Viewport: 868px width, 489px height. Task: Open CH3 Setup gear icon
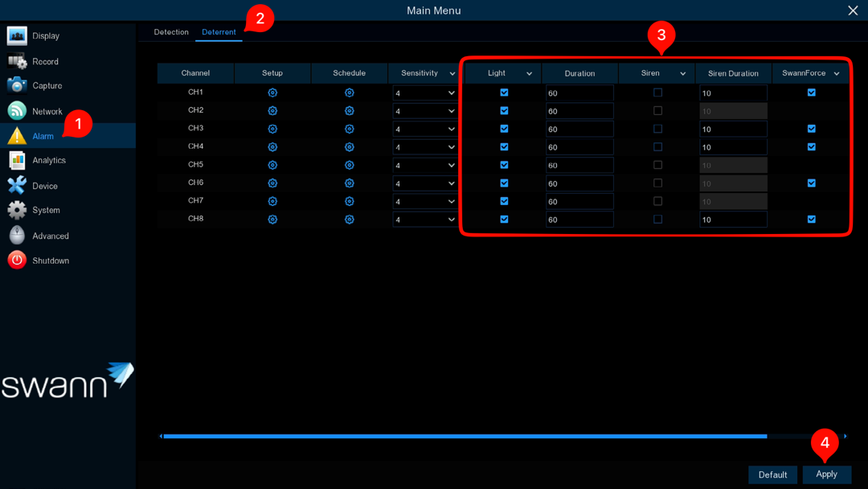click(272, 129)
